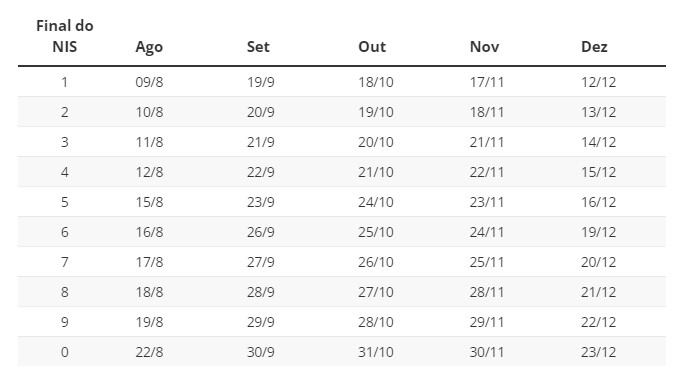This screenshot has width=685, height=385.
Task: Click the 'Nov' column header
Action: point(484,47)
